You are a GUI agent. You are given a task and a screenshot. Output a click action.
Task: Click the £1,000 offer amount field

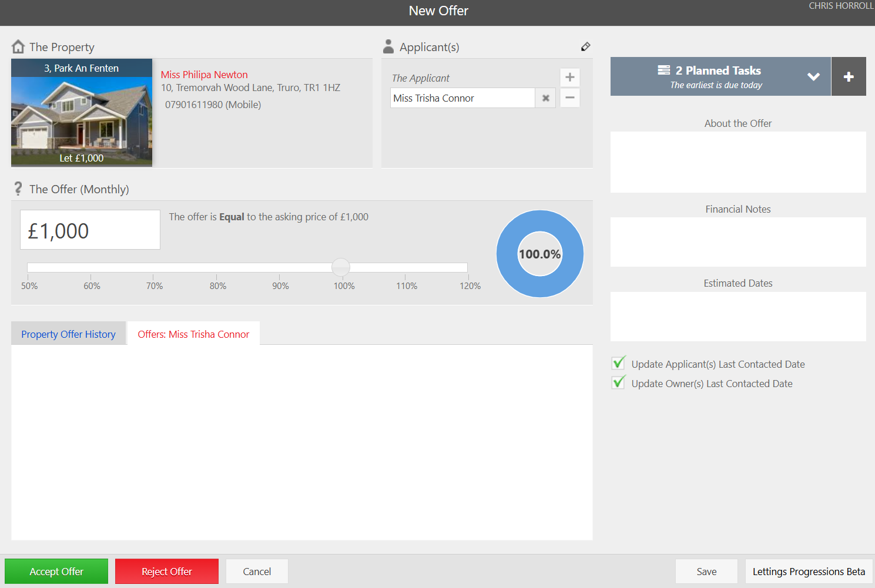[90, 230]
